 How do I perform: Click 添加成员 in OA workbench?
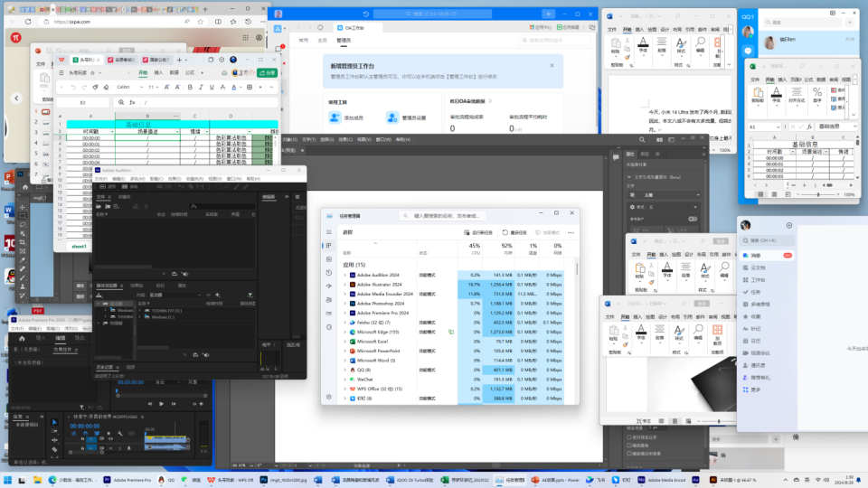coord(346,117)
